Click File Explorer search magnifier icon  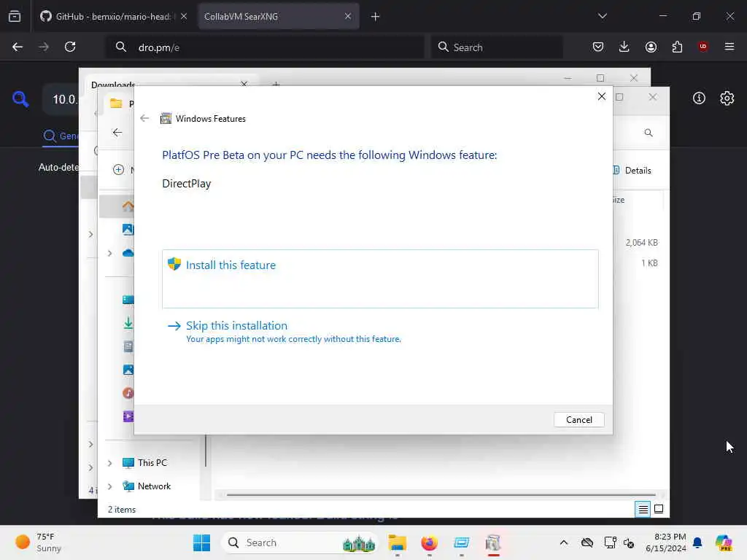click(649, 133)
